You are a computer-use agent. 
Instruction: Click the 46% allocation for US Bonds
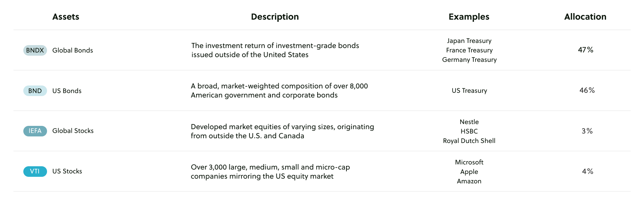pos(587,90)
